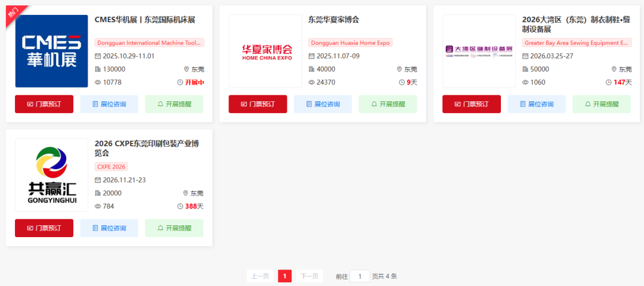Book tickets 门票预订 for 东莞华夏家博会
This screenshot has width=644, height=286.
coord(258,104)
